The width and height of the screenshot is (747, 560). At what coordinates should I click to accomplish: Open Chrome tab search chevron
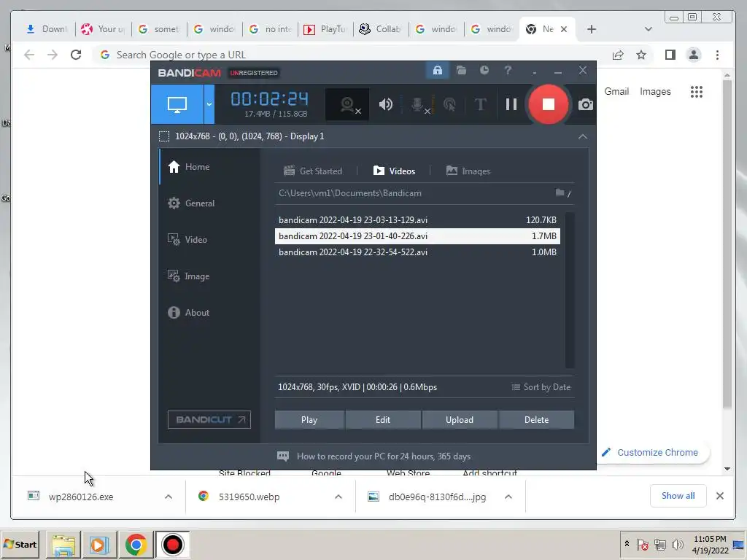tap(649, 29)
